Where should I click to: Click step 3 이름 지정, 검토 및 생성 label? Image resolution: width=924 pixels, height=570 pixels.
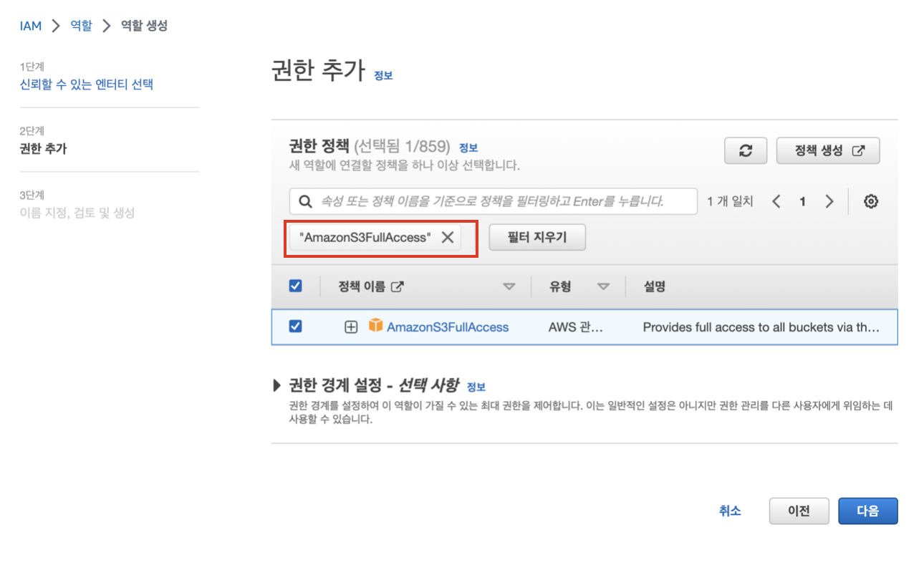point(77,213)
